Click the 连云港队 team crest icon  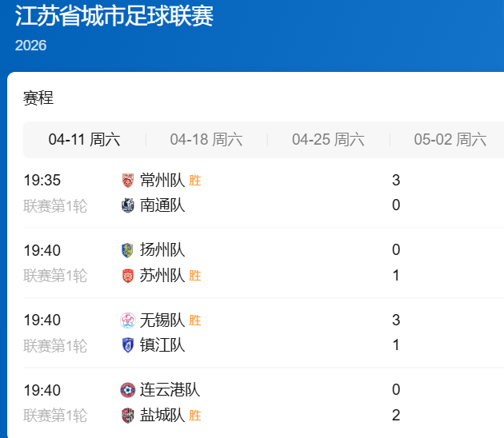click(128, 390)
